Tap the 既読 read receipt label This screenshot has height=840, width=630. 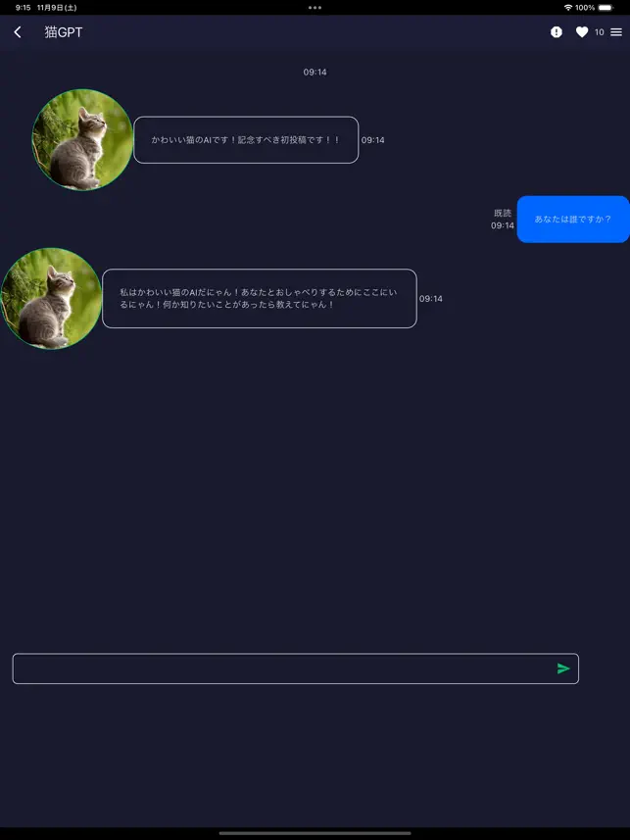(503, 214)
